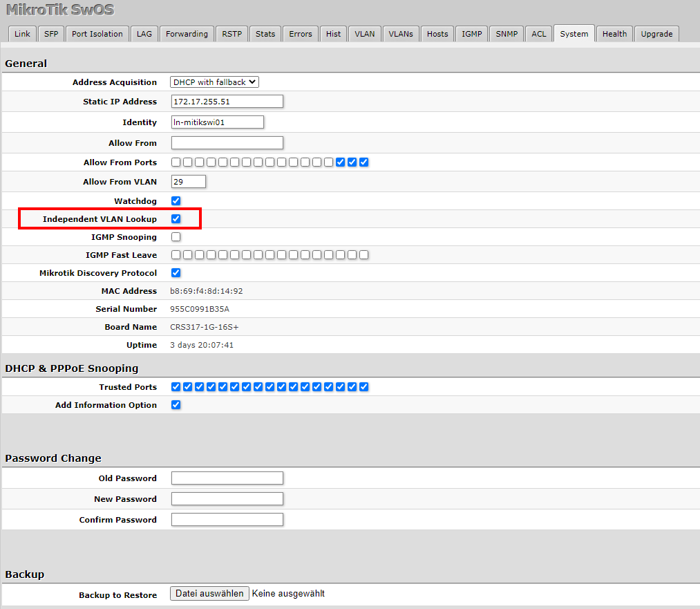Select the System tab
The image size is (700, 609).
pos(574,33)
